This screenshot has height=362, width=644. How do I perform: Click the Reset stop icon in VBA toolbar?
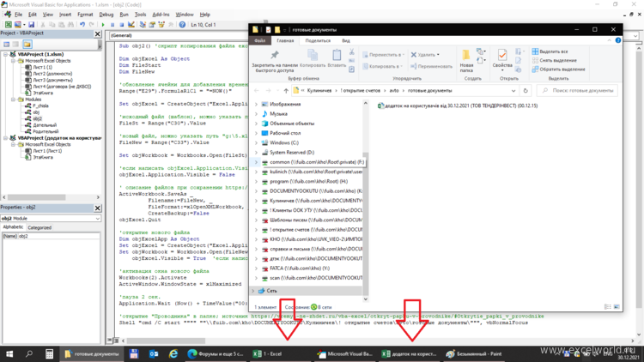[122, 25]
